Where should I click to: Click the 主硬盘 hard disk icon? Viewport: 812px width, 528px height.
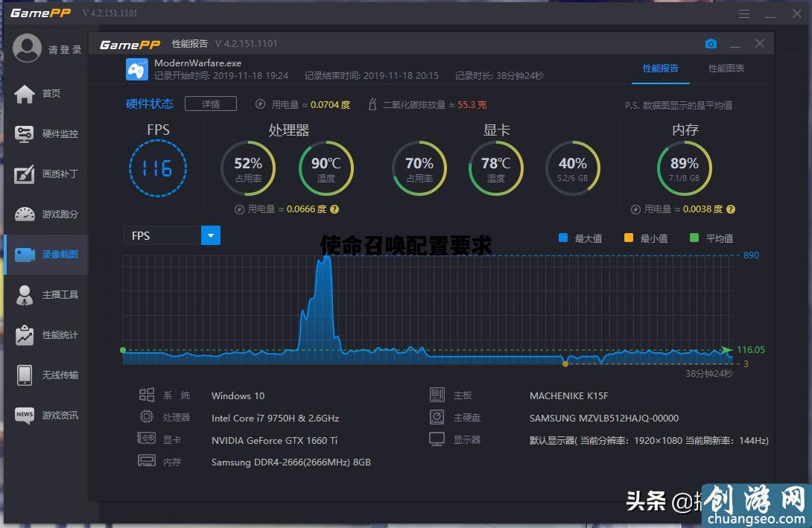tap(437, 417)
